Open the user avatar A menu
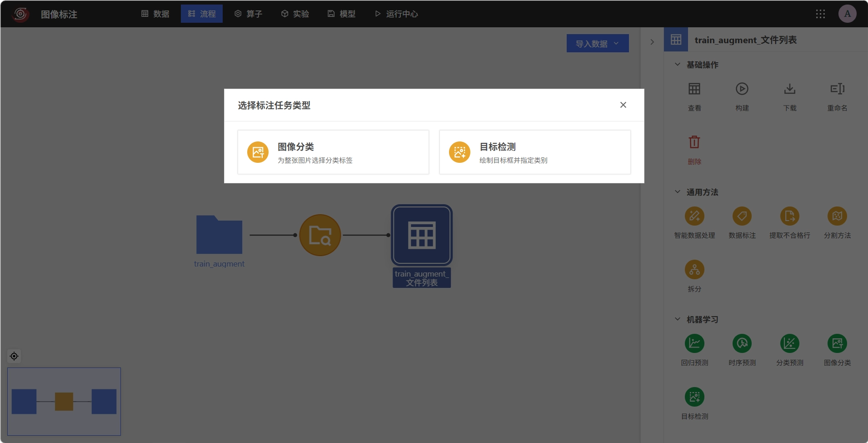This screenshot has width=868, height=443. coord(848,14)
